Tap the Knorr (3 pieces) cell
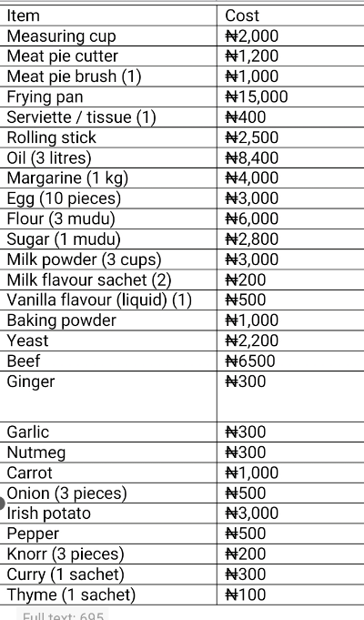The width and height of the screenshot is (364, 620). pos(108,554)
